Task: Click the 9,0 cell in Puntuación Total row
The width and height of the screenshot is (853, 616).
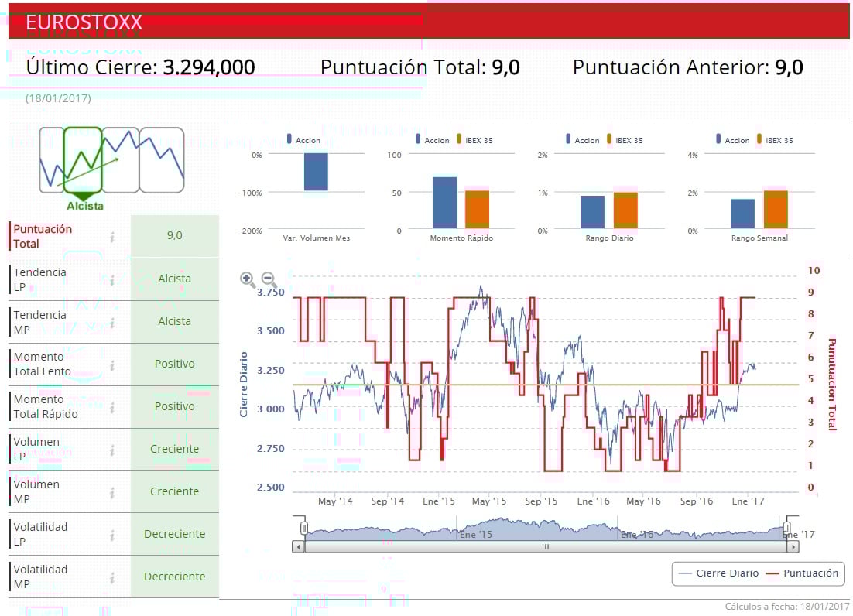Action: pyautogui.click(x=175, y=235)
